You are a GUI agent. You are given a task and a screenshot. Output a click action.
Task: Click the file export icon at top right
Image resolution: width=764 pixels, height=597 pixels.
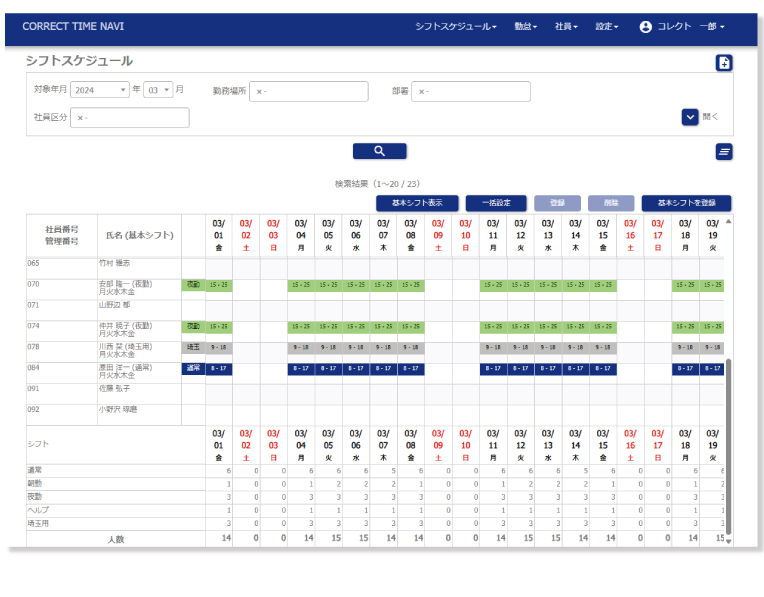724,63
